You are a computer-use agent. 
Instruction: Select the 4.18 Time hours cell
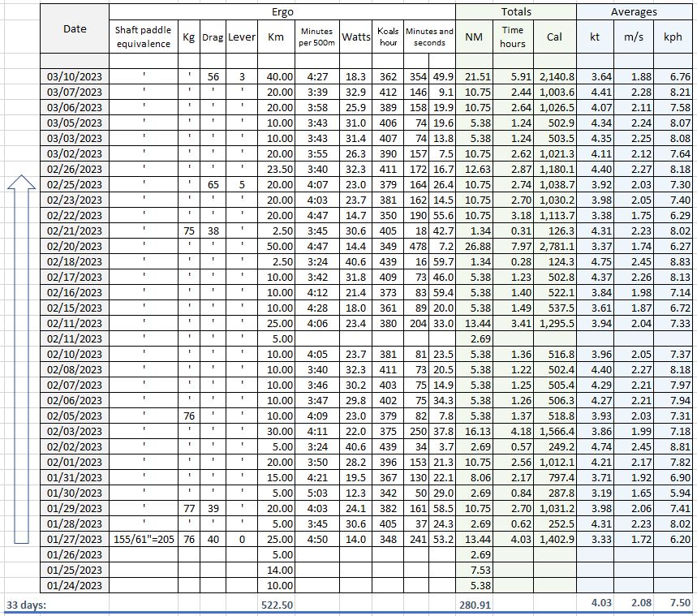pyautogui.click(x=513, y=431)
